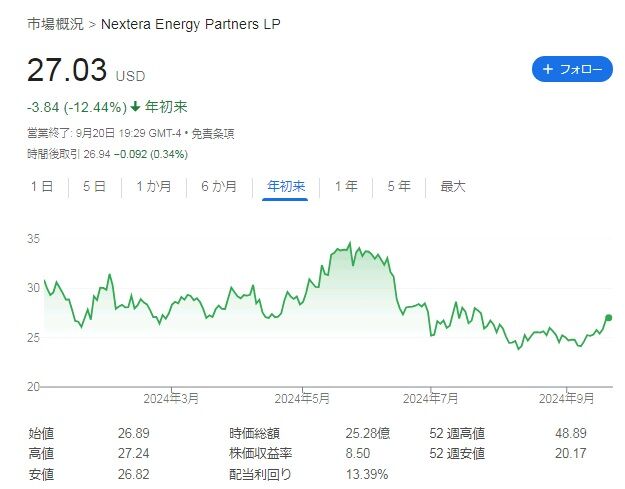Select the 1日 time range tab

pos(42,186)
